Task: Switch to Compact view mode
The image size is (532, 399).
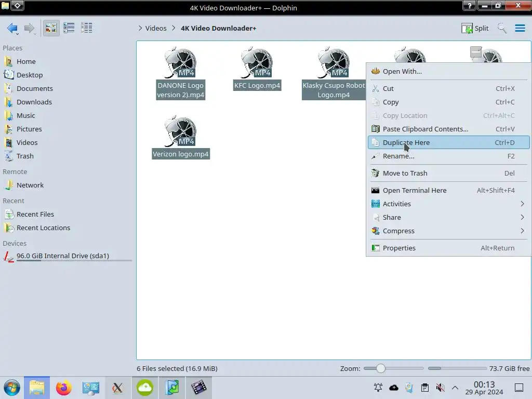Action: pos(69,28)
